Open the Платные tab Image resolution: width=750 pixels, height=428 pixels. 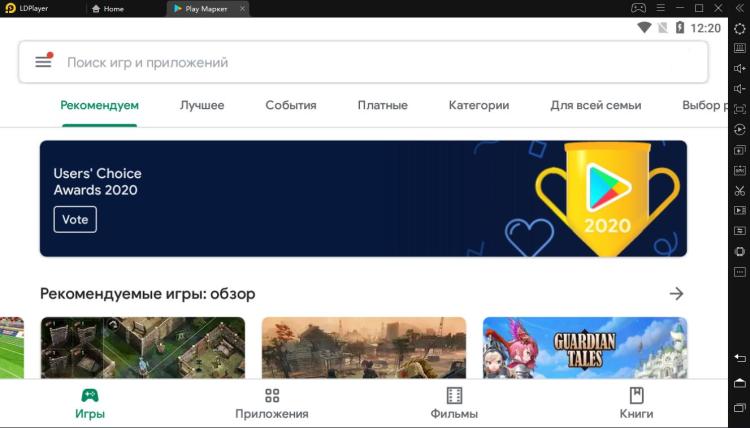pos(383,106)
